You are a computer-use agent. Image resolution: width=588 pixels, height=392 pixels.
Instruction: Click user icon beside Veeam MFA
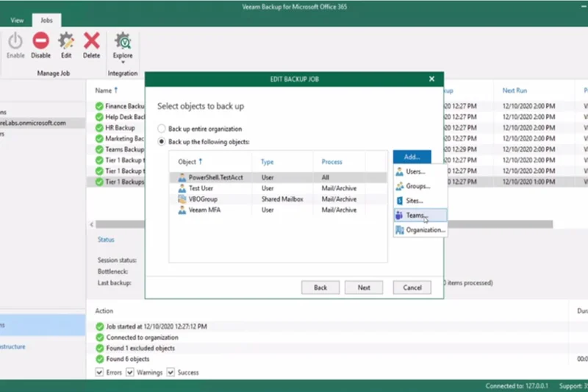pos(182,210)
